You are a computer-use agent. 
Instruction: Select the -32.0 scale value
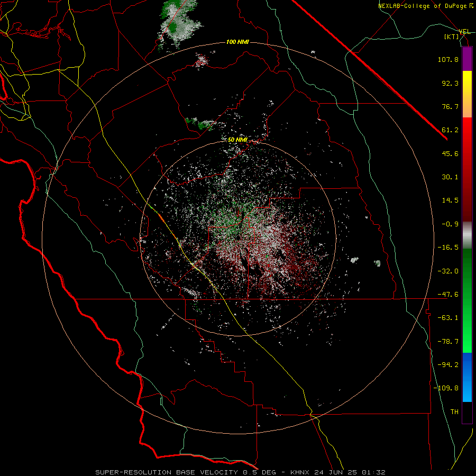click(448, 271)
